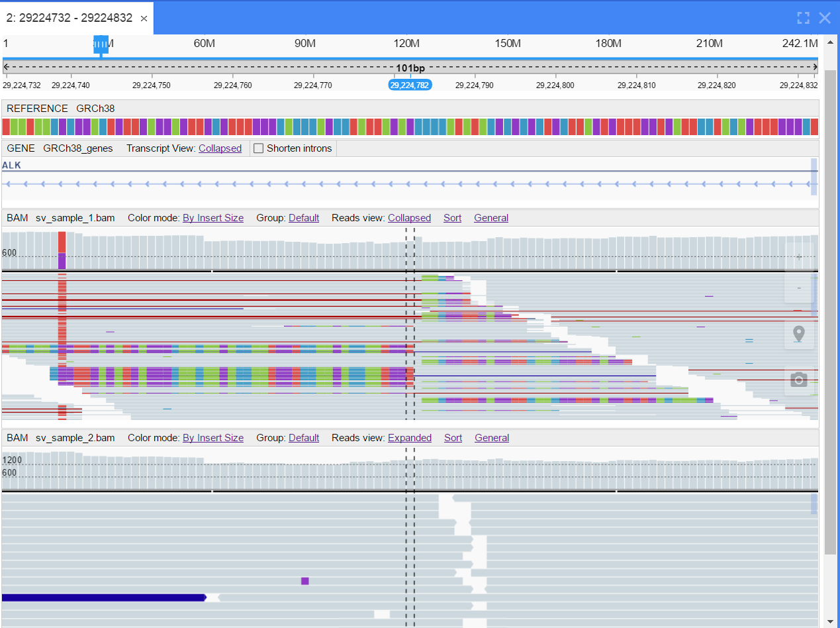Screen dimensions: 840x628
Task: Select the 2: 29224732 - 29224832 tab
Action: point(69,19)
